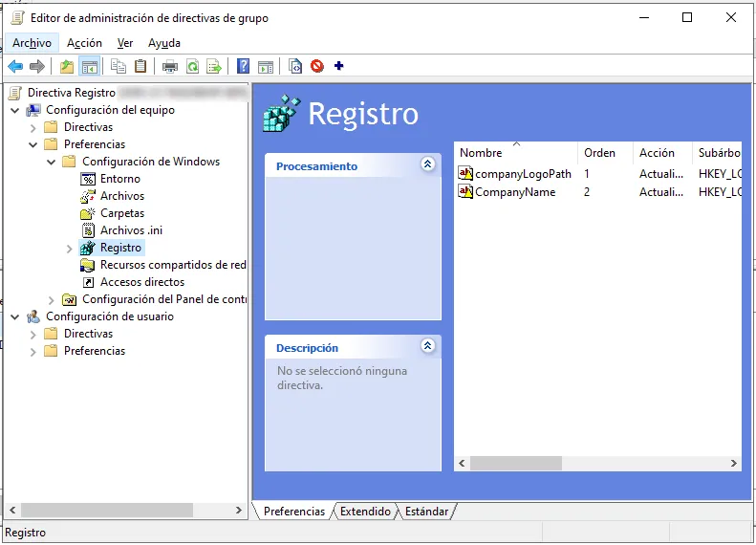
Task: Toggle the action pane toolbar icon
Action: pos(266,66)
